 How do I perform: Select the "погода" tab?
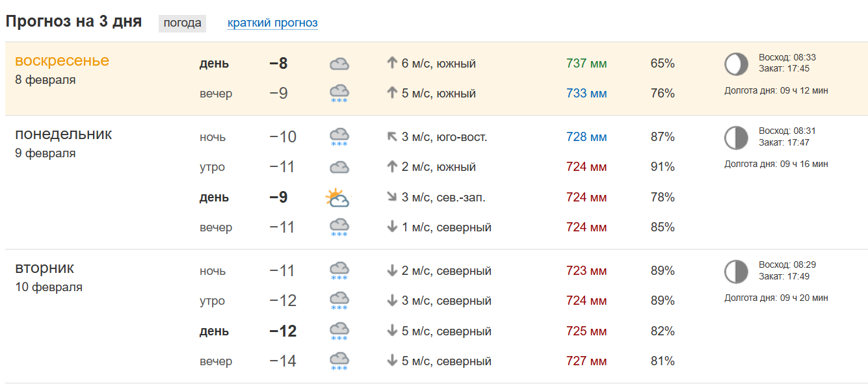(182, 23)
